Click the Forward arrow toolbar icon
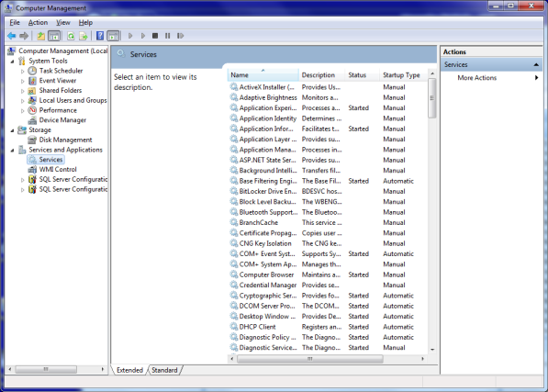The width and height of the screenshot is (548, 392). click(x=24, y=36)
